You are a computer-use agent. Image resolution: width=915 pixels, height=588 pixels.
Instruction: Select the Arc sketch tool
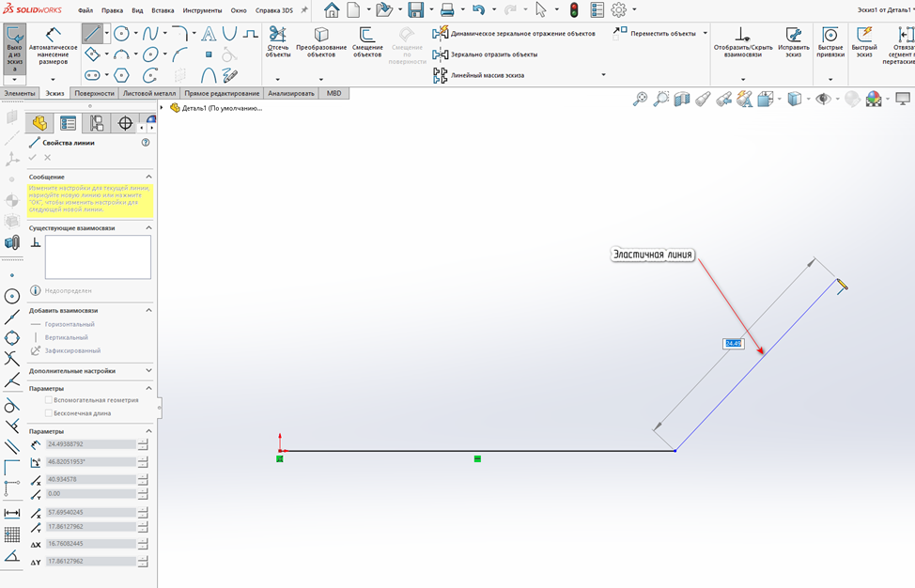point(121,54)
